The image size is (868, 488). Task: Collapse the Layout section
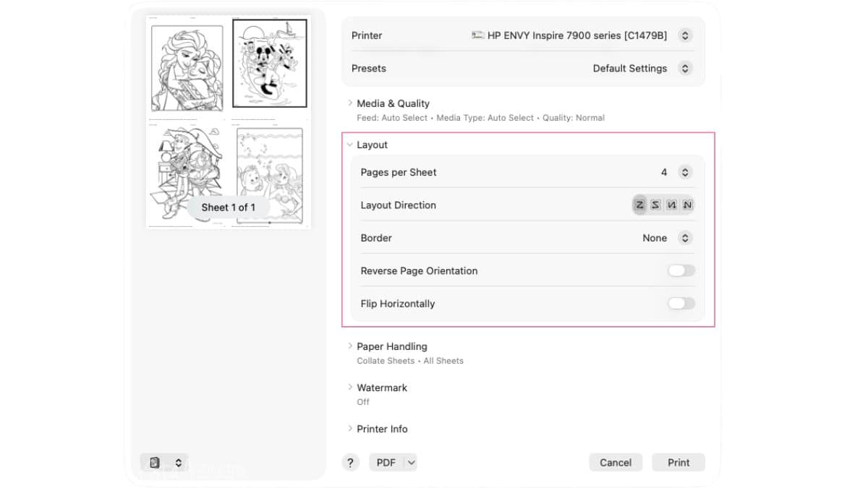(x=350, y=145)
